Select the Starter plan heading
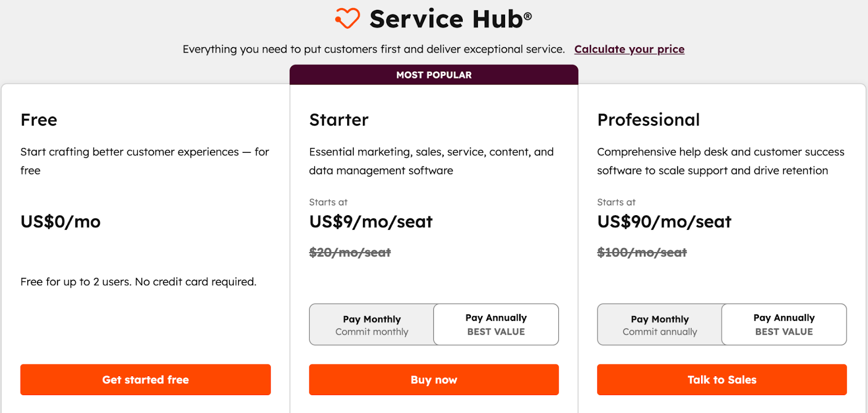The height and width of the screenshot is (413, 868). coord(339,120)
